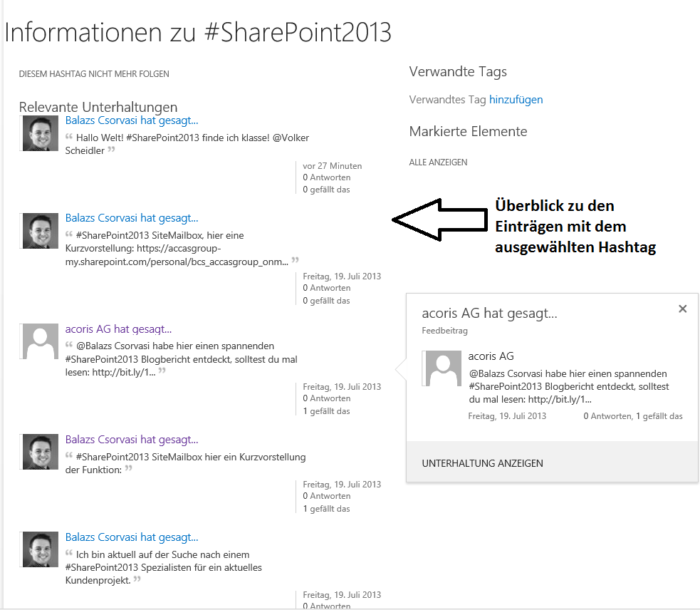Click avatar beside SiteMailbox https link post

[40, 231]
